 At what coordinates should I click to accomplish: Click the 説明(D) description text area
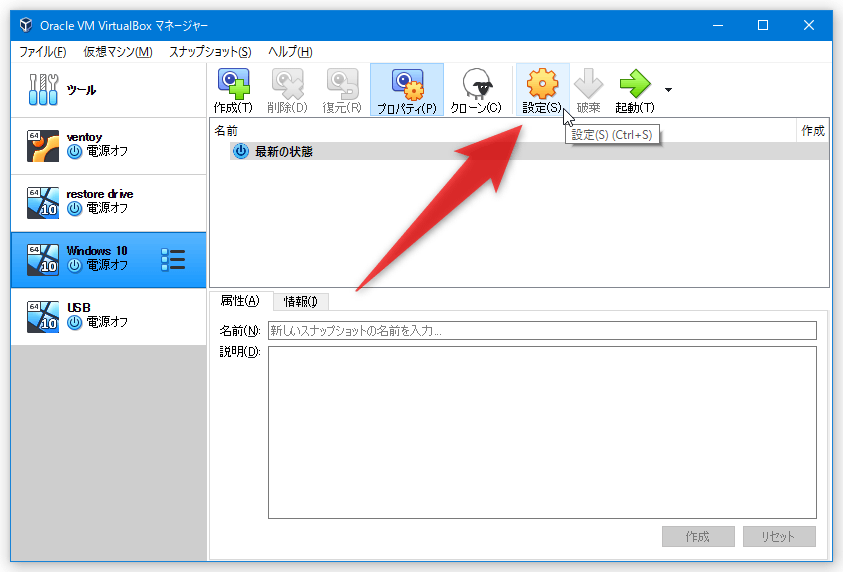pyautogui.click(x=542, y=432)
